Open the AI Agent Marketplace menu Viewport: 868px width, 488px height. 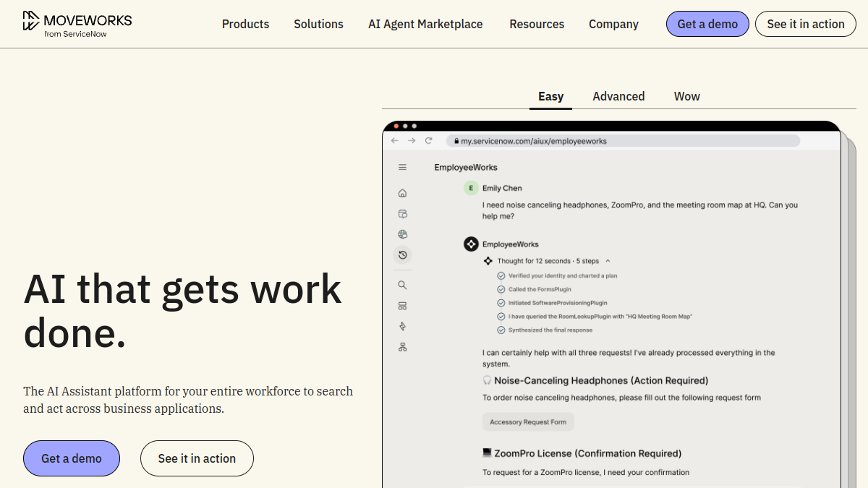point(425,24)
